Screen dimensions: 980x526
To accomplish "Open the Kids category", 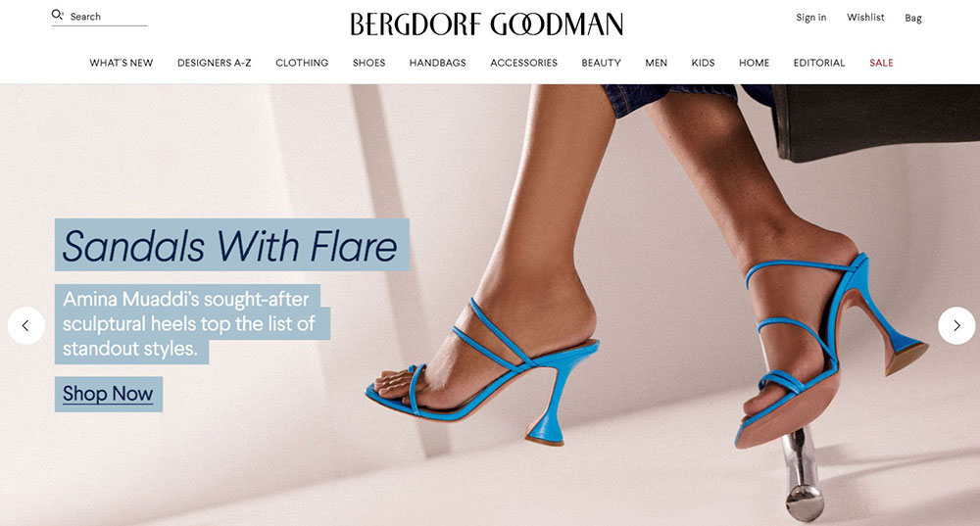I will (x=703, y=63).
